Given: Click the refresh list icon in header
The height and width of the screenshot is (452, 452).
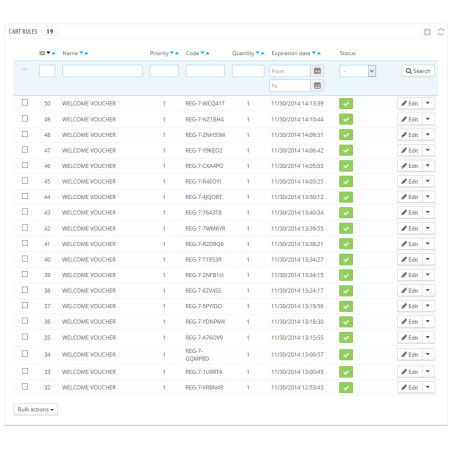Looking at the screenshot, I should coord(441,32).
